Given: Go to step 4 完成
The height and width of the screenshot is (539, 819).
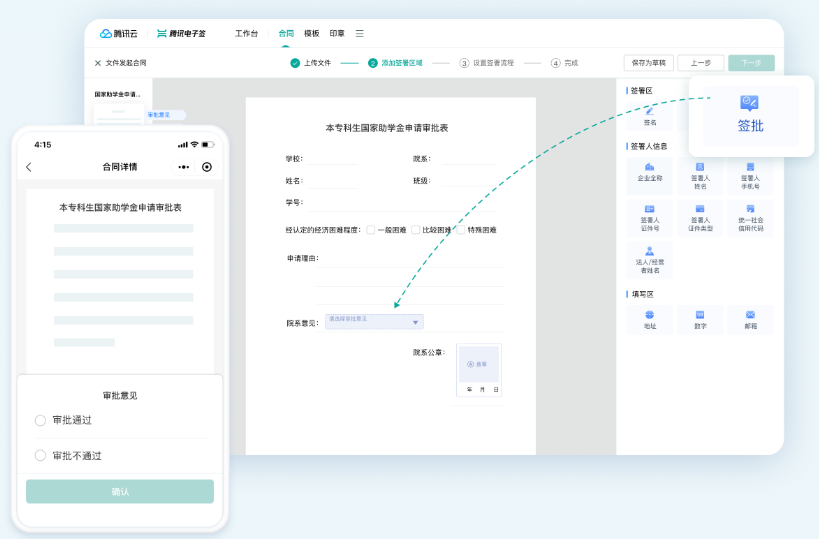Looking at the screenshot, I should tap(565, 63).
